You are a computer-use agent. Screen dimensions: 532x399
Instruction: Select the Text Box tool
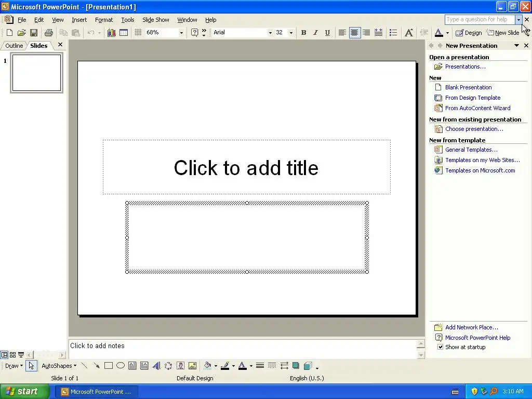click(132, 365)
